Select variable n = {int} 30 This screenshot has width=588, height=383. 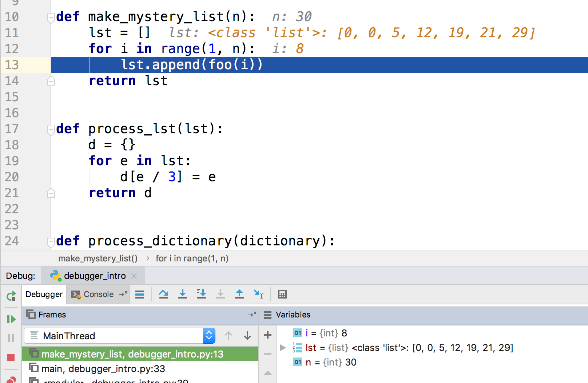[x=325, y=362]
